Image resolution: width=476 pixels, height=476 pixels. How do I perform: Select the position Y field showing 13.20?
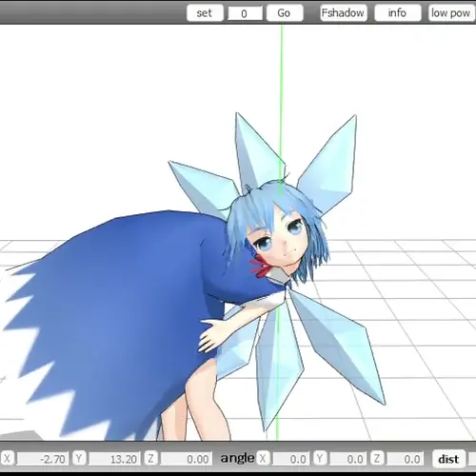pos(114,459)
